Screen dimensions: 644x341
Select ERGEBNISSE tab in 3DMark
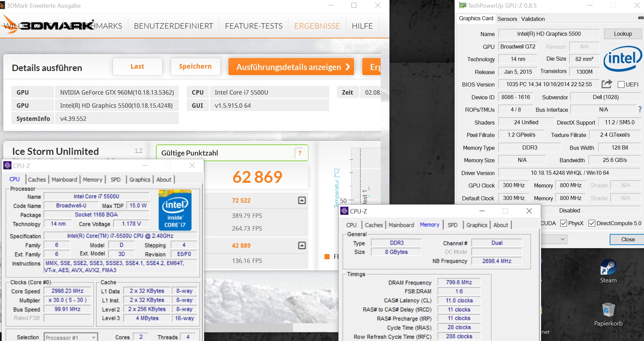tap(317, 26)
